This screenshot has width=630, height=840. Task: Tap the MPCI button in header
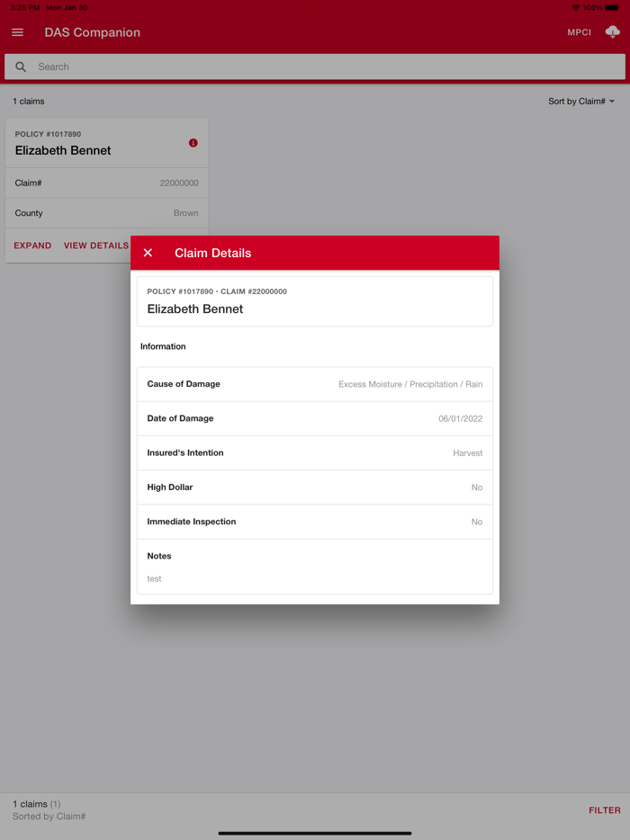(x=579, y=32)
